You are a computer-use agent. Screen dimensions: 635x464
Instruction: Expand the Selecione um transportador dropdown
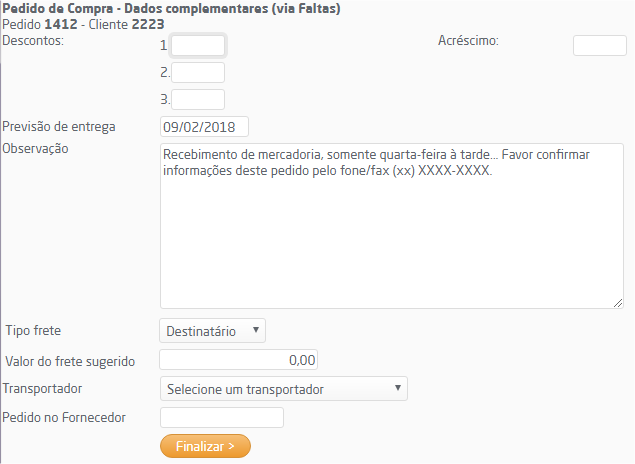click(284, 389)
